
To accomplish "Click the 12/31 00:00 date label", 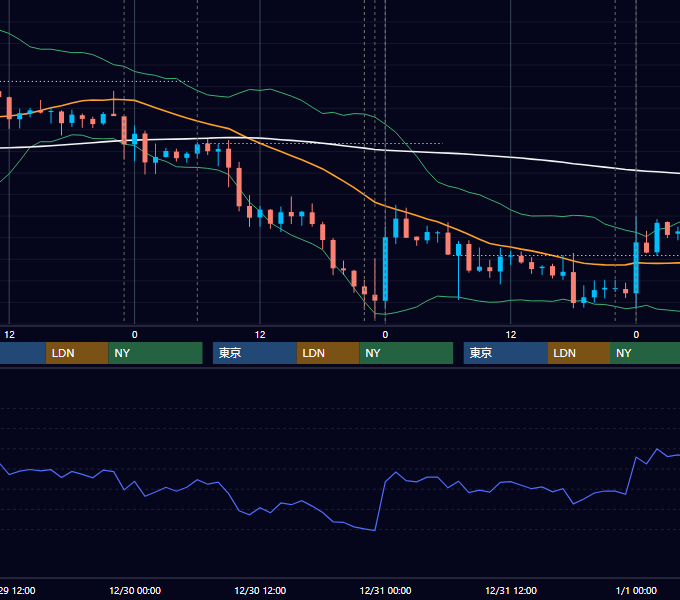I will tap(386, 590).
